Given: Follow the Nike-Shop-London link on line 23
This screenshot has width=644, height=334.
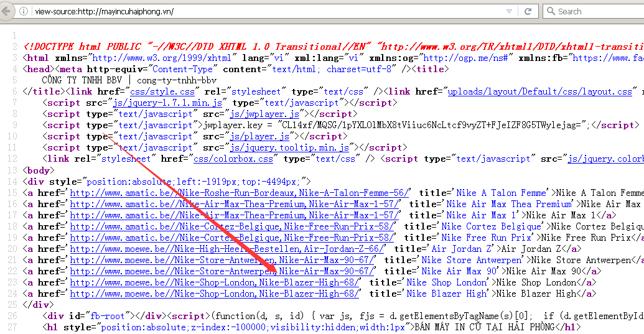Looking at the screenshot, I should [215, 282].
